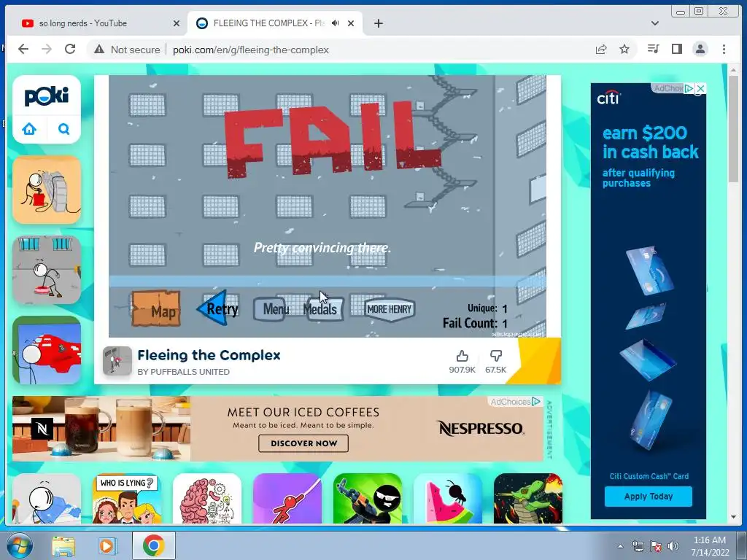The image size is (747, 560).
Task: Open Action Center flag icon
Action: [656, 547]
